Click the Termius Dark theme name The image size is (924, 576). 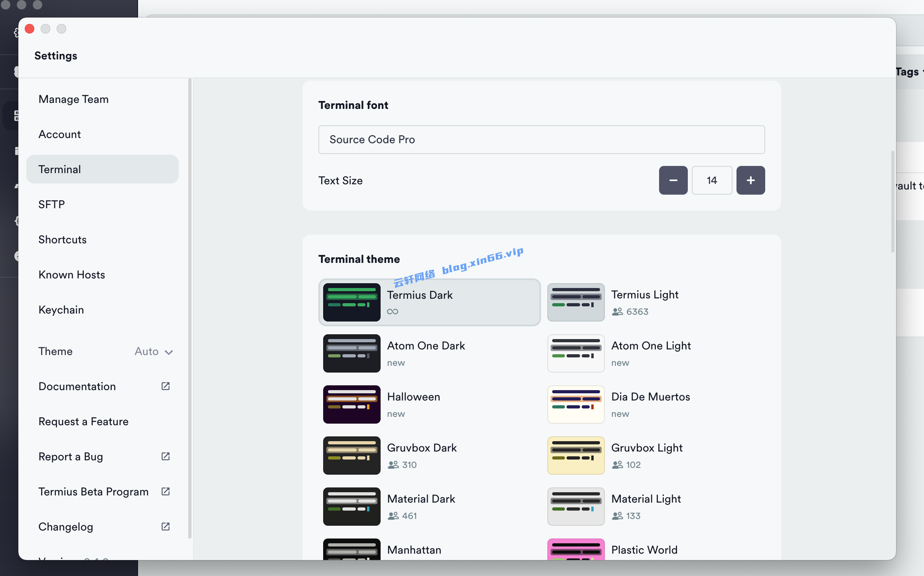click(420, 295)
